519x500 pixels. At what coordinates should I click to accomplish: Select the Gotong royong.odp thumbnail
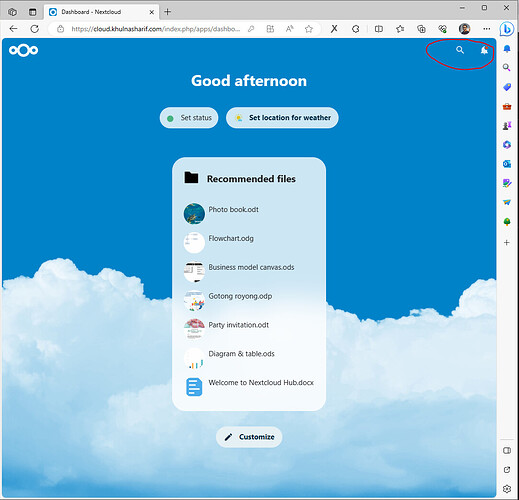[194, 300]
